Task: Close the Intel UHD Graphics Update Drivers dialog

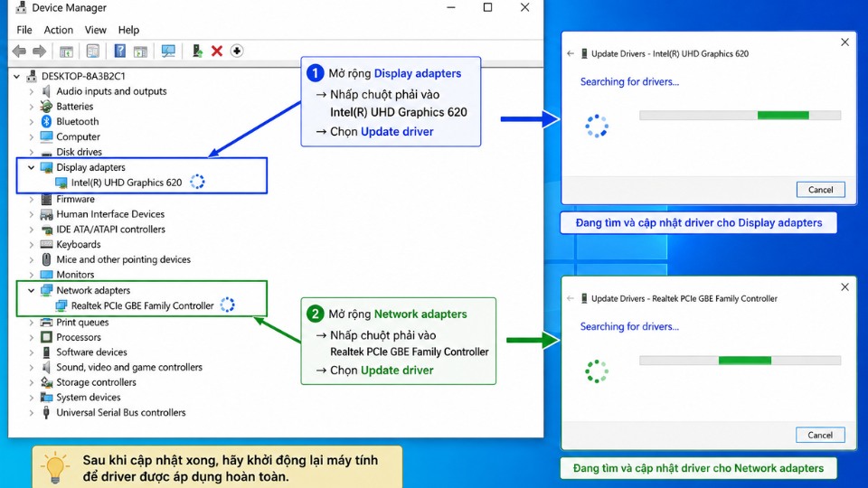Action: point(844,42)
